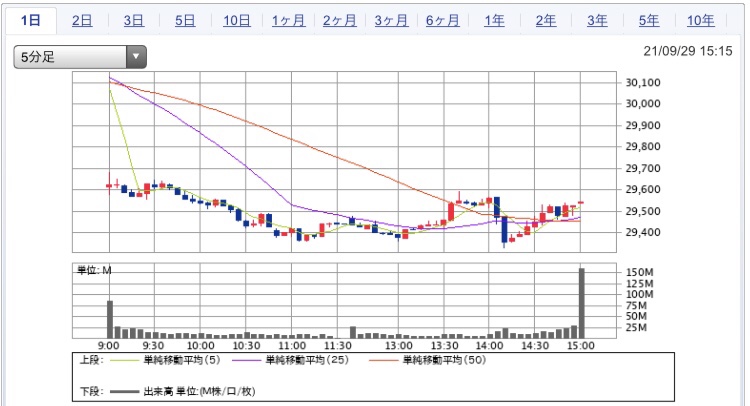
Task: Click the 29,400 price axis label
Action: coord(643,232)
